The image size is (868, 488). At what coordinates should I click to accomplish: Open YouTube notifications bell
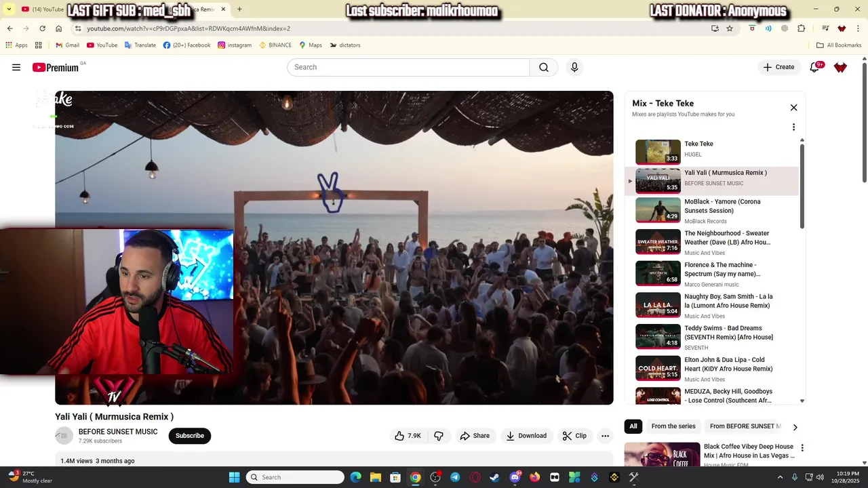(x=815, y=67)
